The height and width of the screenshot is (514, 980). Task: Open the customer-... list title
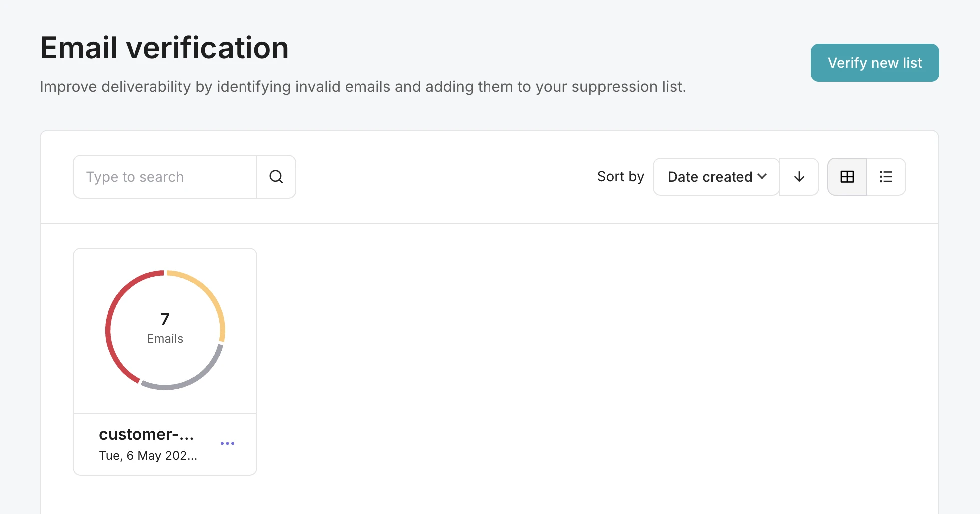[146, 434]
